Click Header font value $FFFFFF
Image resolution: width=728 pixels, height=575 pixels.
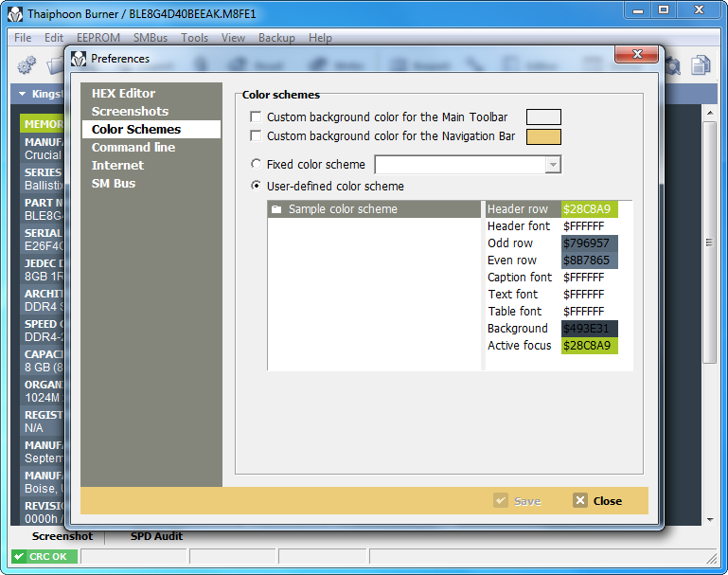coord(589,226)
